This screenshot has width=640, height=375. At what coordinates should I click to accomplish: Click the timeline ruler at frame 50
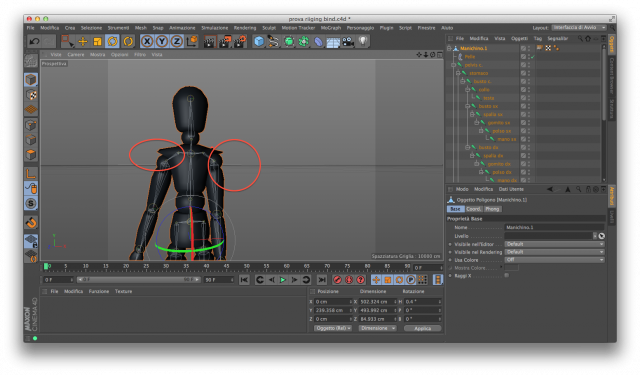click(247, 266)
